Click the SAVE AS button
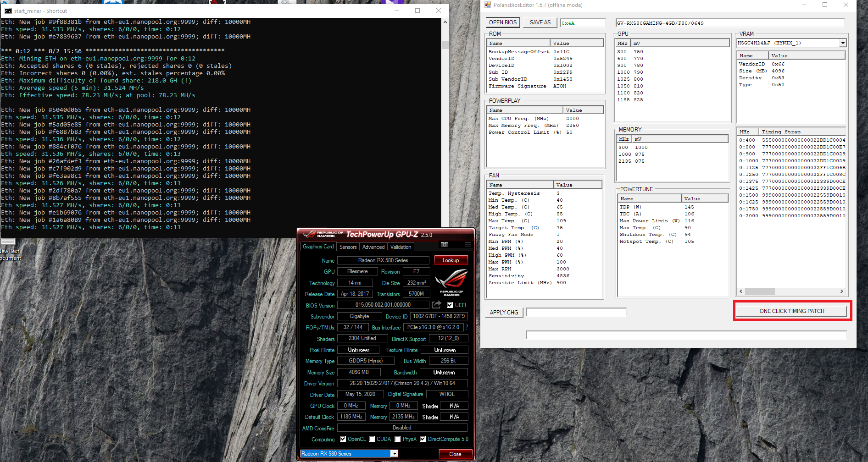This screenshot has width=868, height=462. click(x=540, y=22)
